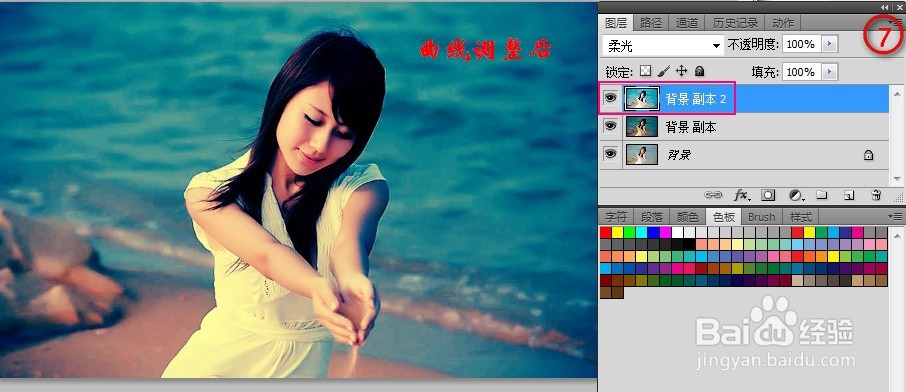The width and height of the screenshot is (906, 392).
Task: Select the 背景 副本 2 layer name
Action: [x=695, y=99]
